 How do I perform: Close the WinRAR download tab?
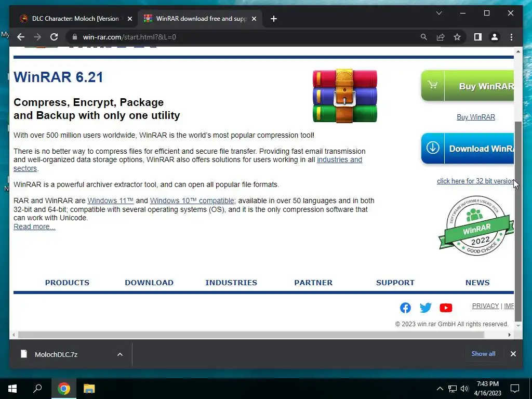[254, 19]
